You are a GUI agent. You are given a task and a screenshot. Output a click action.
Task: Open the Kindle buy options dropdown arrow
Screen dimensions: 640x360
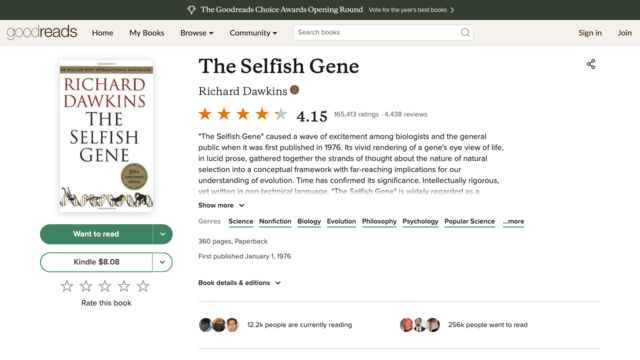tap(162, 262)
